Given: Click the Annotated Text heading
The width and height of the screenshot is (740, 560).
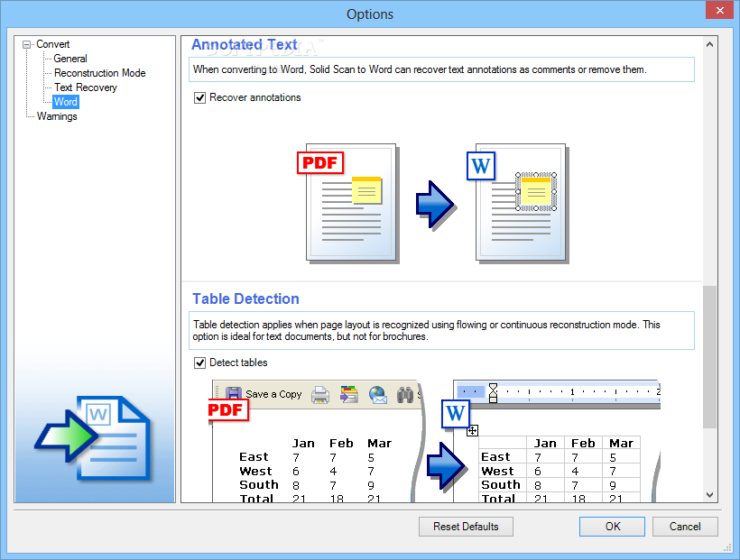Looking at the screenshot, I should [245, 44].
